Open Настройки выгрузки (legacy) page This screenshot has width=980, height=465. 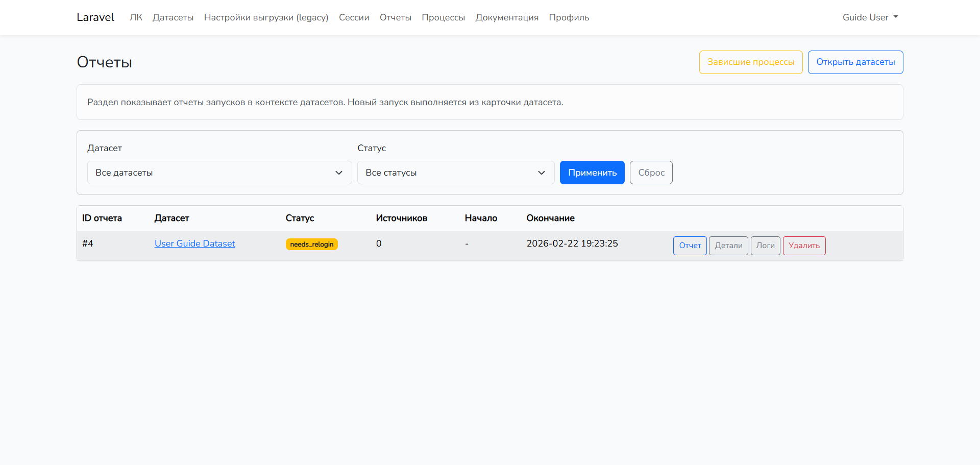(266, 17)
